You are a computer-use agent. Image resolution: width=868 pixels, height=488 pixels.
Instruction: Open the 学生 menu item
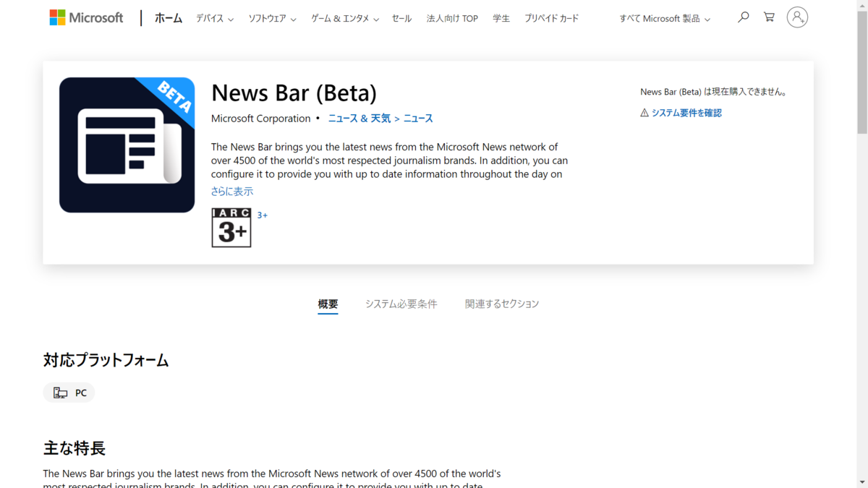point(501,19)
